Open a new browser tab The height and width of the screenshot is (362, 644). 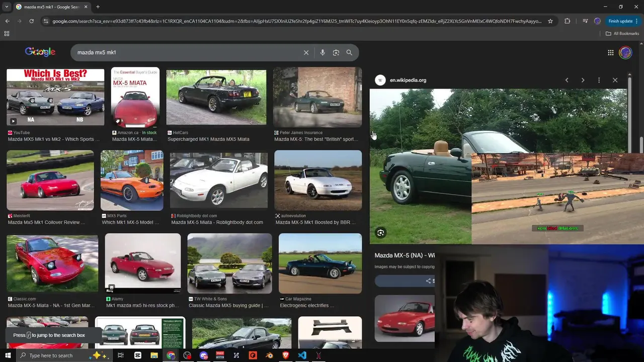click(x=98, y=7)
